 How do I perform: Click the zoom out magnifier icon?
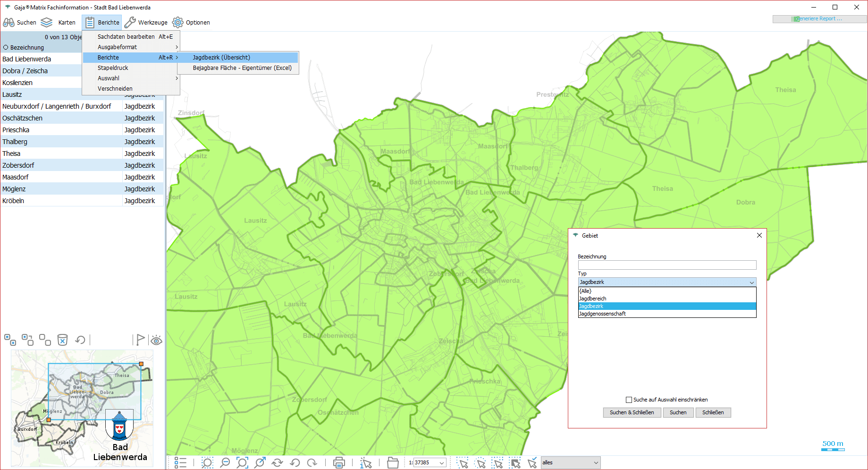225,463
